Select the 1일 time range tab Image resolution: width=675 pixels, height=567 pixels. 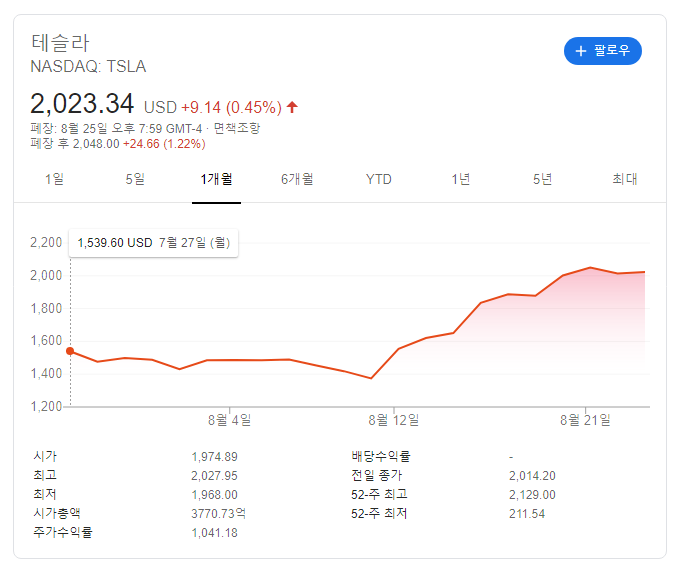[x=54, y=179]
